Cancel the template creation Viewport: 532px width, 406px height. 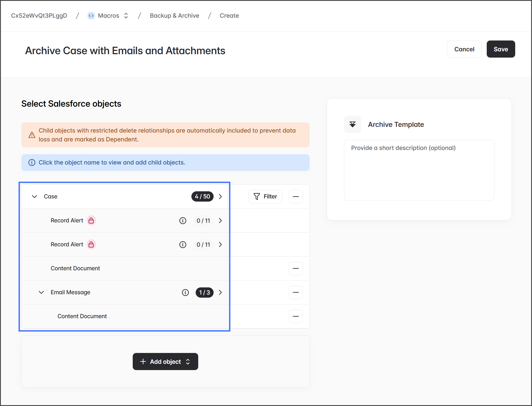pos(464,49)
